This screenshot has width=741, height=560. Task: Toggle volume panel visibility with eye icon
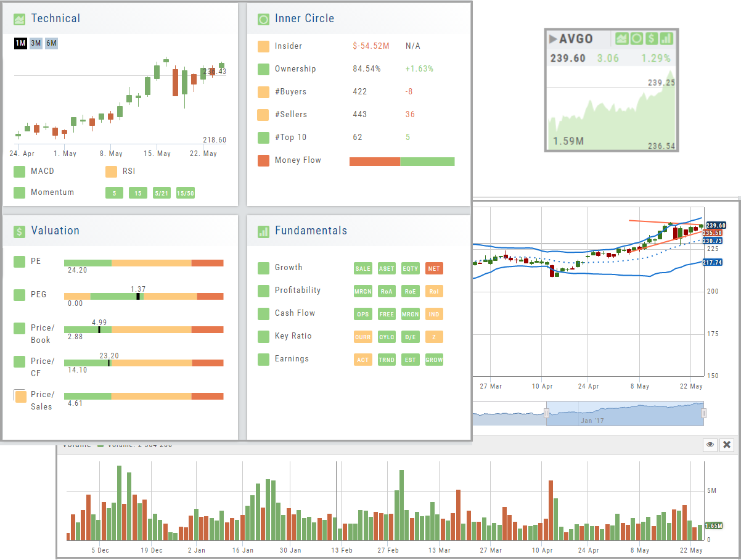coord(710,445)
